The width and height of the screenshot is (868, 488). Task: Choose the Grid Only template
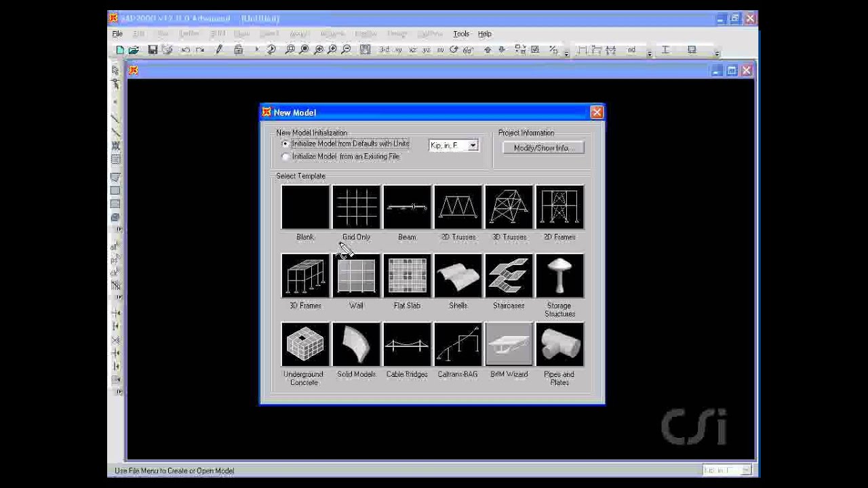[x=356, y=207]
